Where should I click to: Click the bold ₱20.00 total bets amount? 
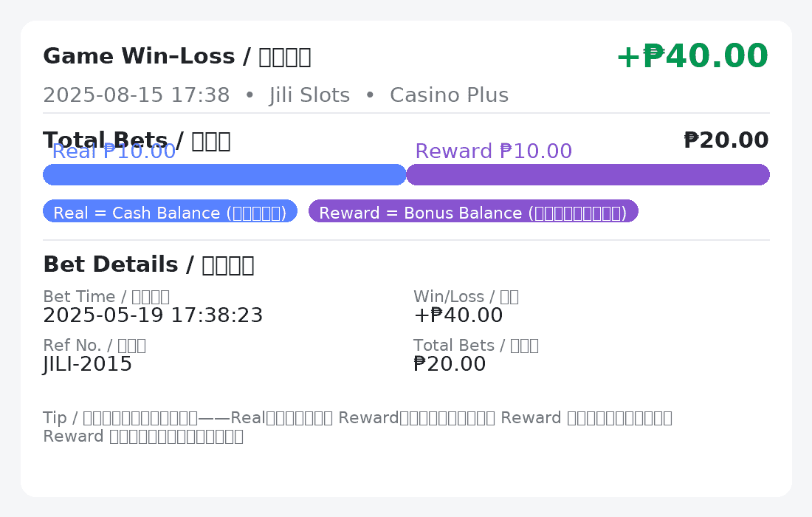pos(726,140)
